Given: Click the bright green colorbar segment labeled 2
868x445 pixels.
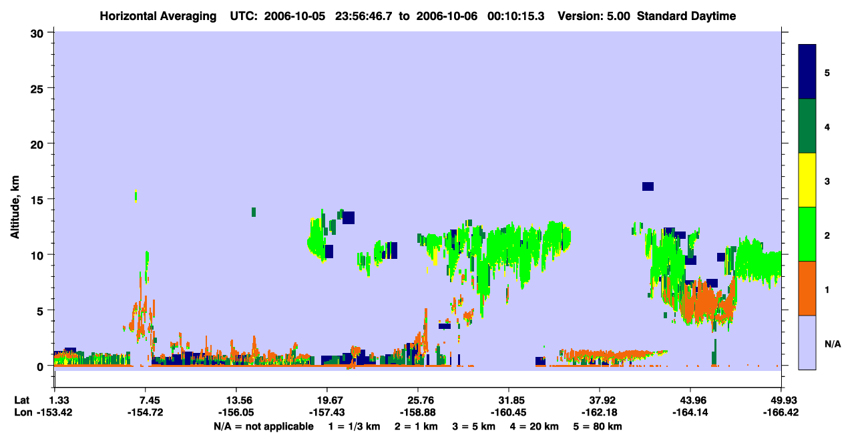Looking at the screenshot, I should coord(807,234).
